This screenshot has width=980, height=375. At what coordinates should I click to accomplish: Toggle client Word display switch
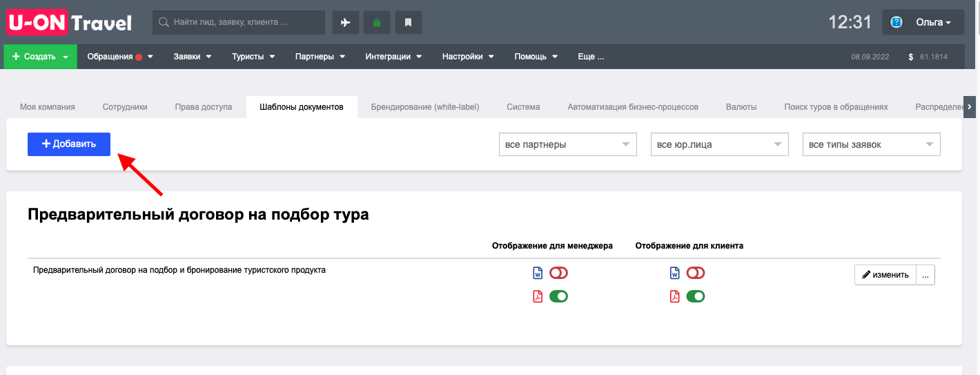point(696,273)
